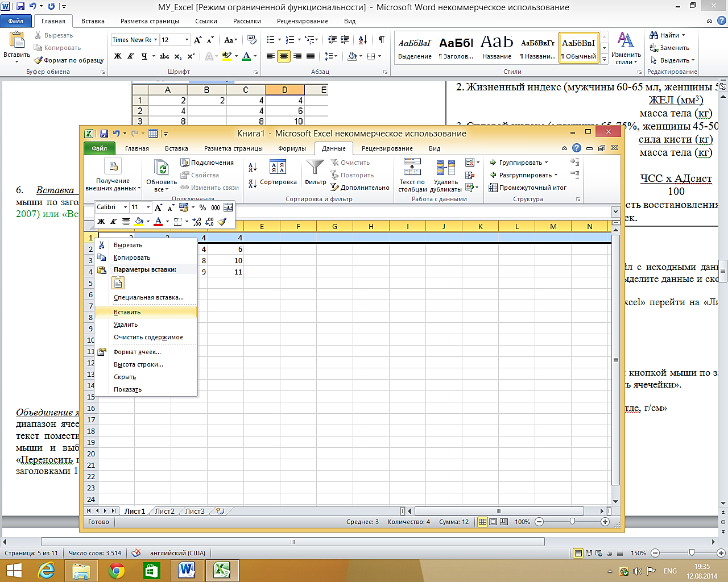Screen dimensions: 728x582
Task: Toggle paragraph marks display in Word
Action: [x=381, y=40]
